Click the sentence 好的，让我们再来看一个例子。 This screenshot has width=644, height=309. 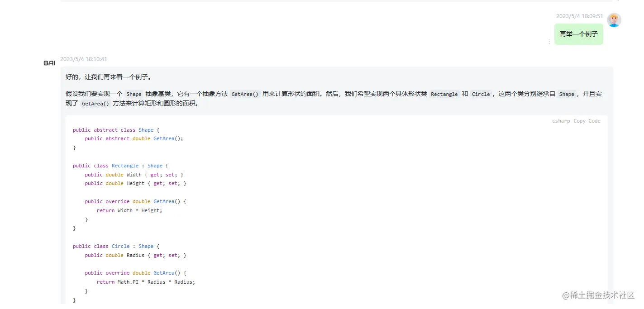pyautogui.click(x=109, y=77)
